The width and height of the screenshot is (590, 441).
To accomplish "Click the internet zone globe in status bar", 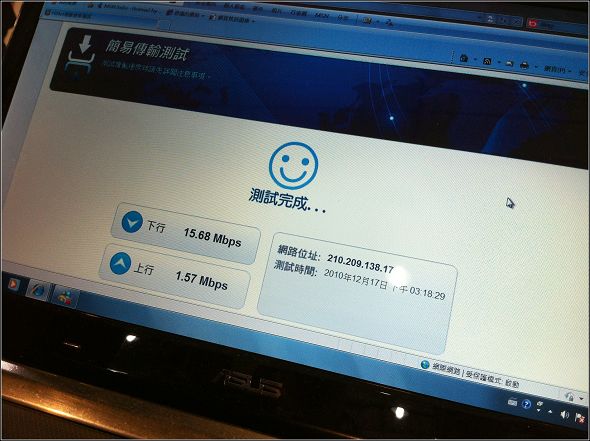I will [425, 364].
